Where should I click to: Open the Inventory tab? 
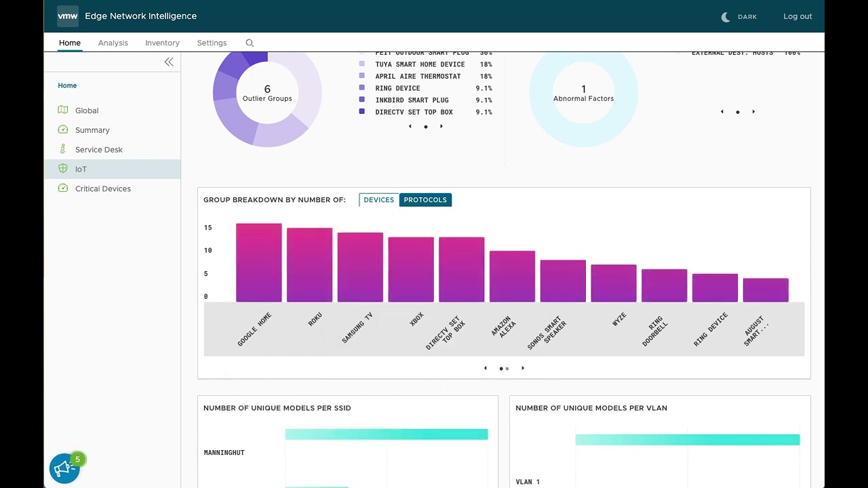(x=162, y=43)
